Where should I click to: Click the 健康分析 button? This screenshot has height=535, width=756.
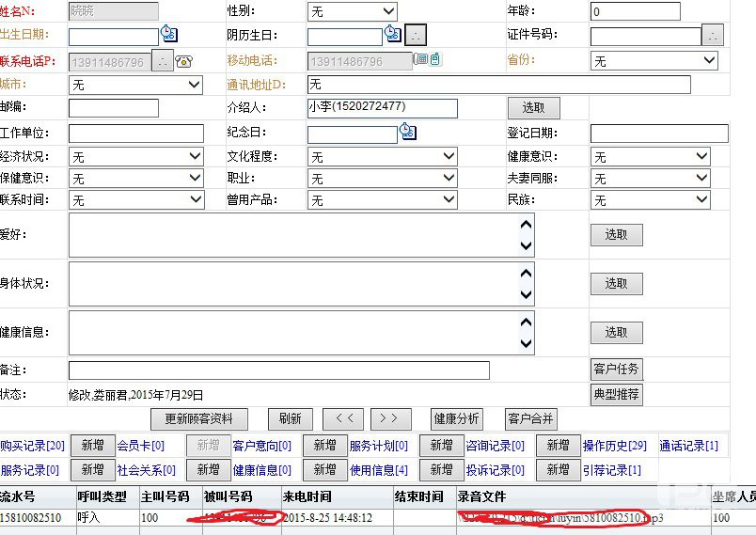[x=456, y=418]
